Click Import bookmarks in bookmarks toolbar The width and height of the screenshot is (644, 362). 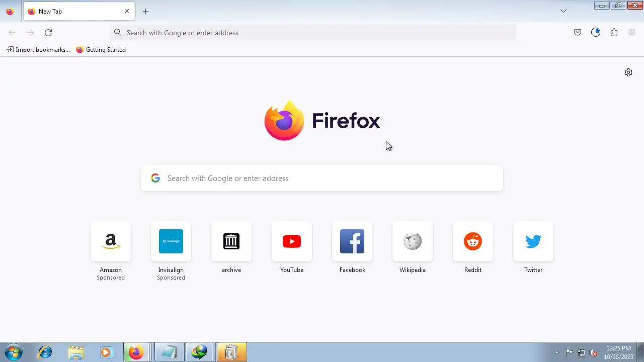click(x=38, y=50)
